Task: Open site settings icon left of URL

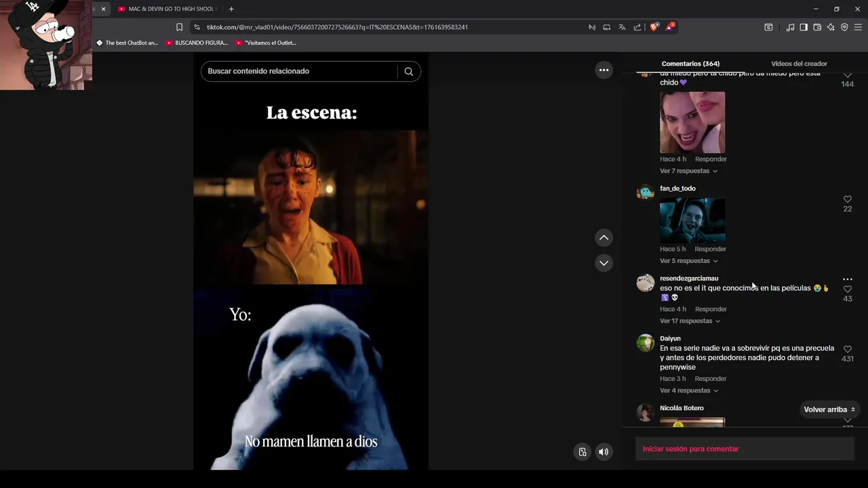Action: tap(197, 27)
